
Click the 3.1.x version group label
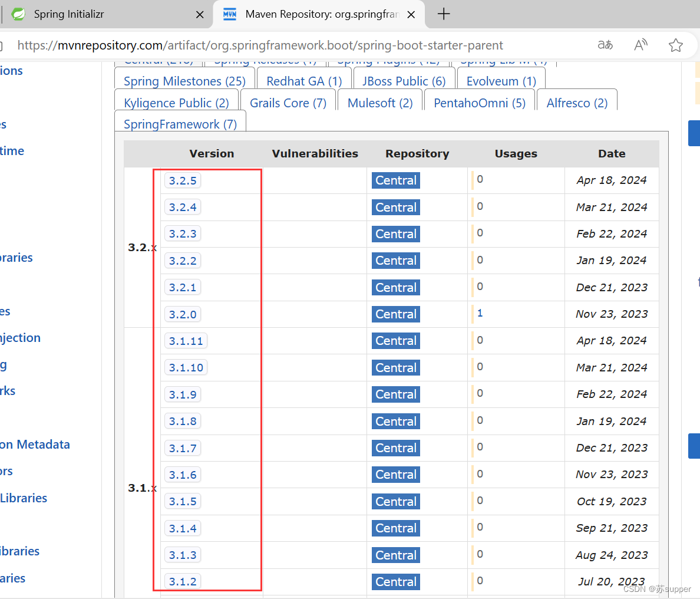coord(142,488)
